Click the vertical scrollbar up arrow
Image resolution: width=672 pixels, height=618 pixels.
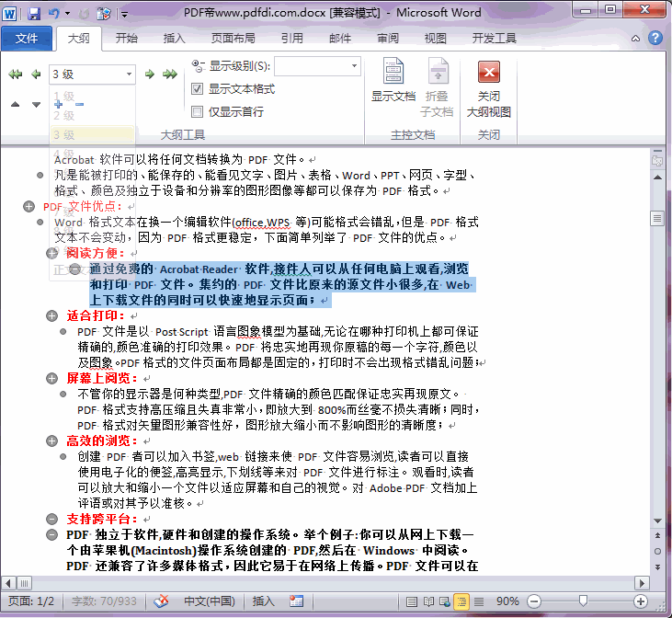[x=657, y=177]
